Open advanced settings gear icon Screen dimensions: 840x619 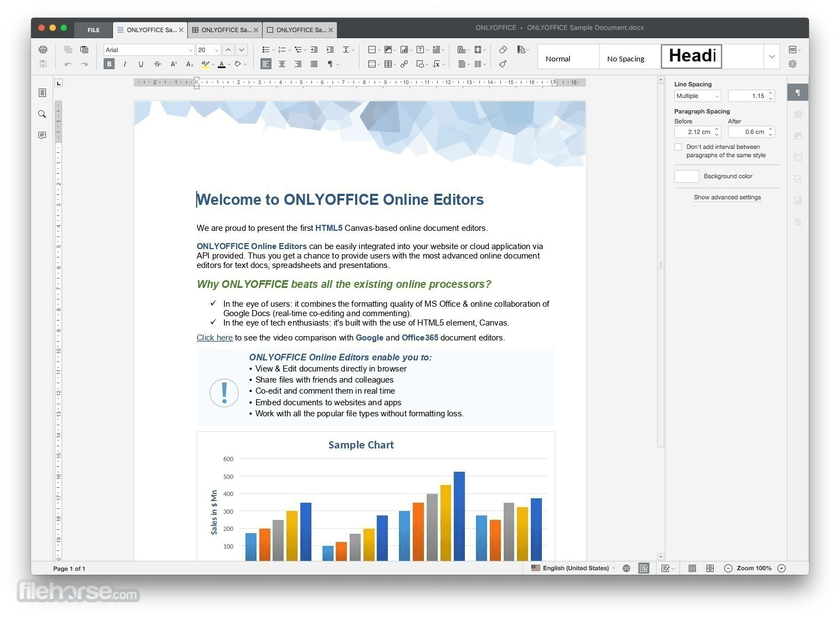click(793, 64)
